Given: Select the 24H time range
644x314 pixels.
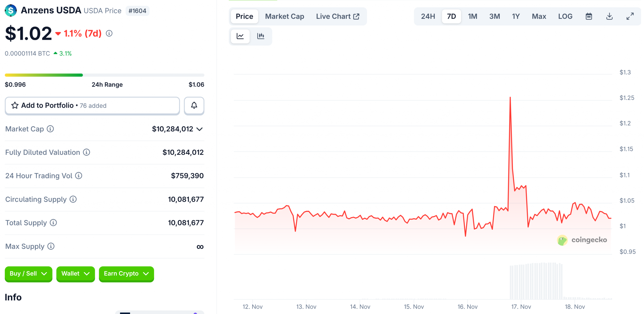Looking at the screenshot, I should (x=428, y=16).
